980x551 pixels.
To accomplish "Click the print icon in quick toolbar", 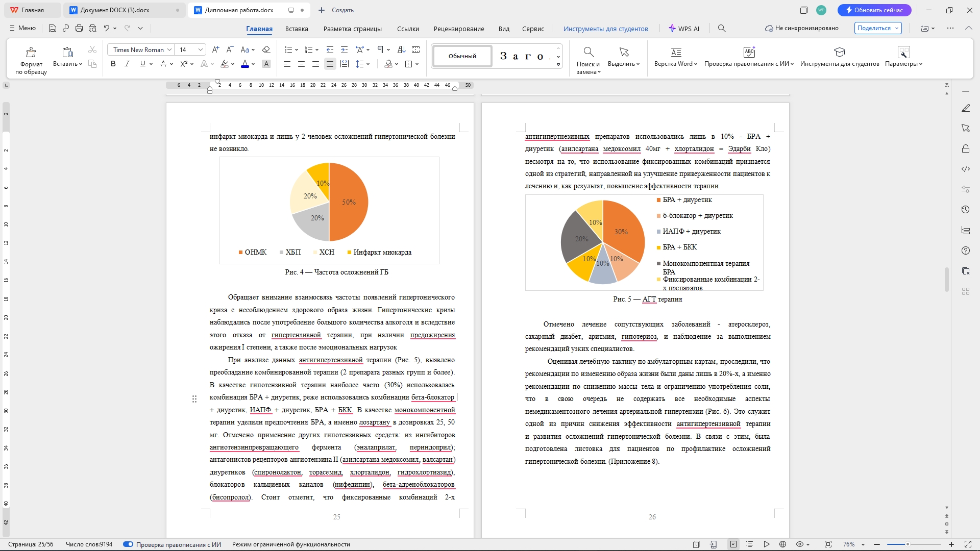I will click(x=79, y=29).
